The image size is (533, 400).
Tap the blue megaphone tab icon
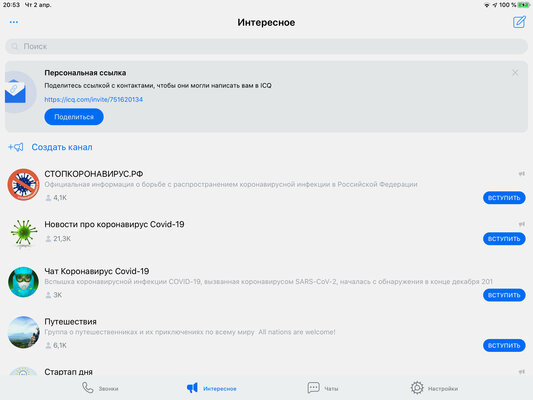point(192,388)
